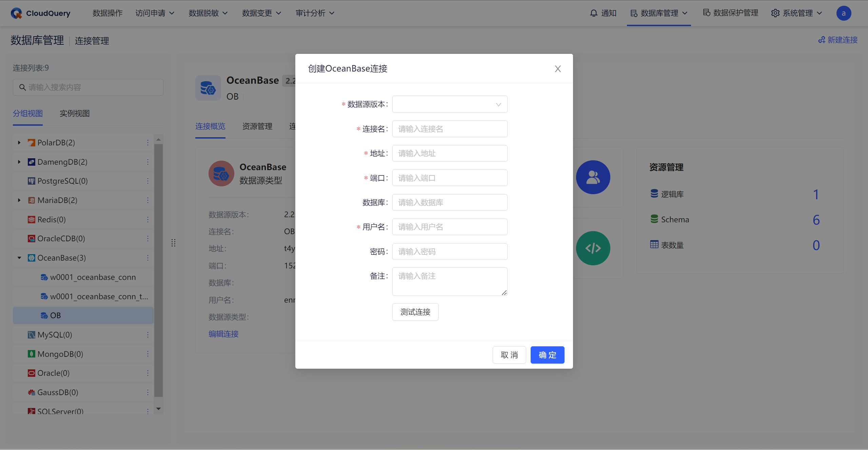The width and height of the screenshot is (868, 450).
Task: Switch to the instance view tab
Action: click(75, 114)
